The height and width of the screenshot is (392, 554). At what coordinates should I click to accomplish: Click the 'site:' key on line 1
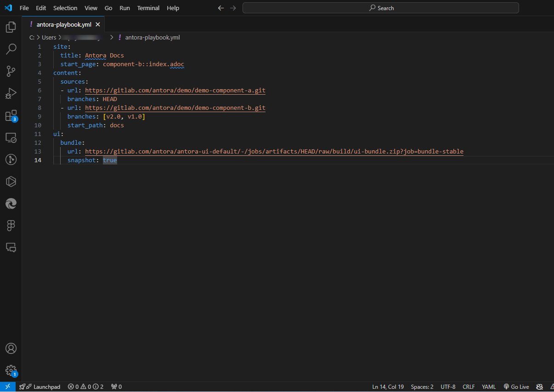click(62, 47)
